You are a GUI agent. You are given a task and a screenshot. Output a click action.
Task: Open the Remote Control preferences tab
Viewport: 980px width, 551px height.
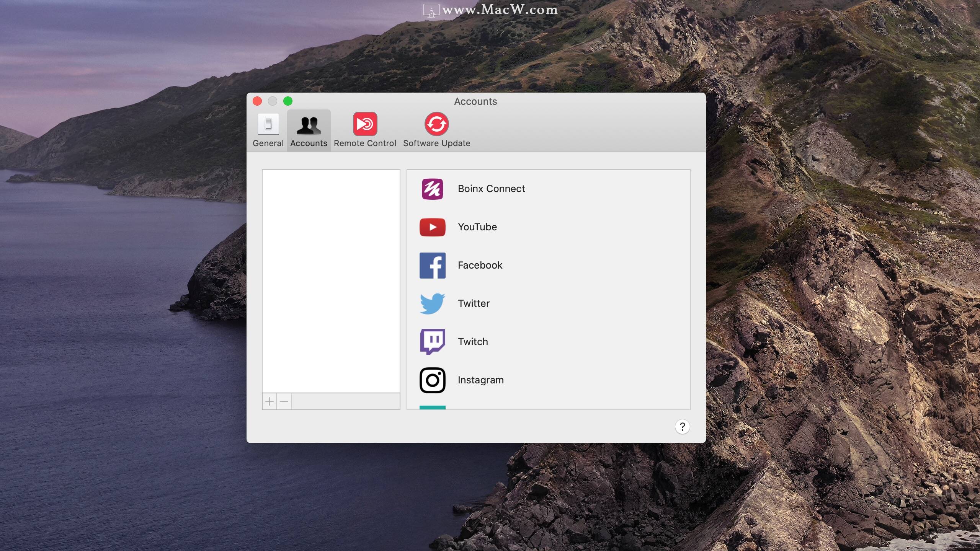pyautogui.click(x=365, y=130)
